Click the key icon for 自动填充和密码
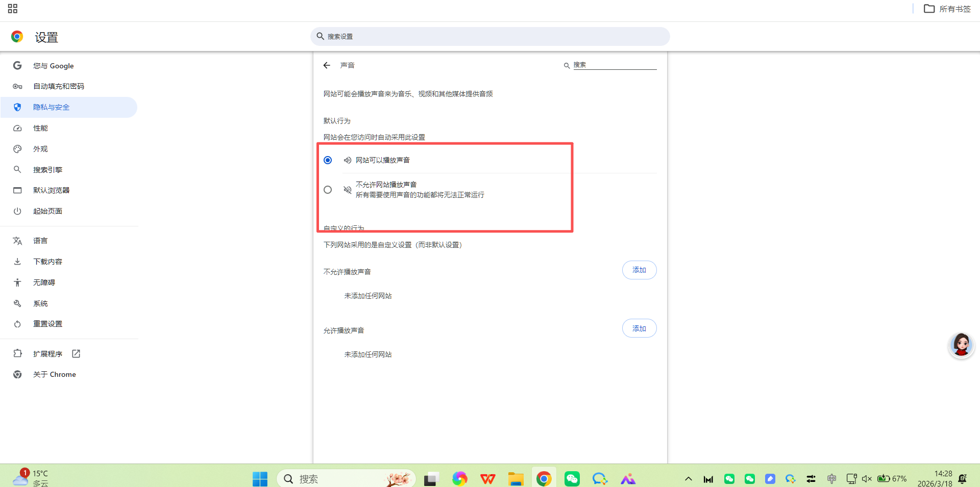Image resolution: width=980 pixels, height=487 pixels. pyautogui.click(x=17, y=86)
